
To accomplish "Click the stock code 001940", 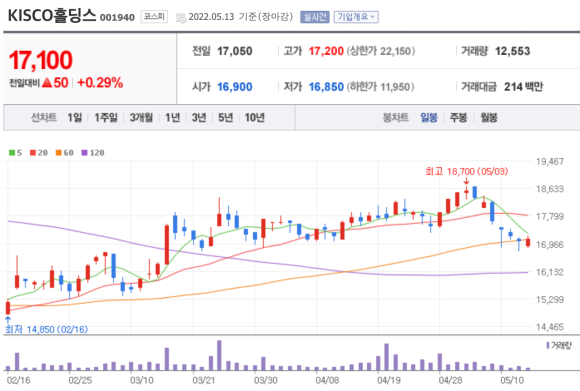I will click(x=117, y=18).
